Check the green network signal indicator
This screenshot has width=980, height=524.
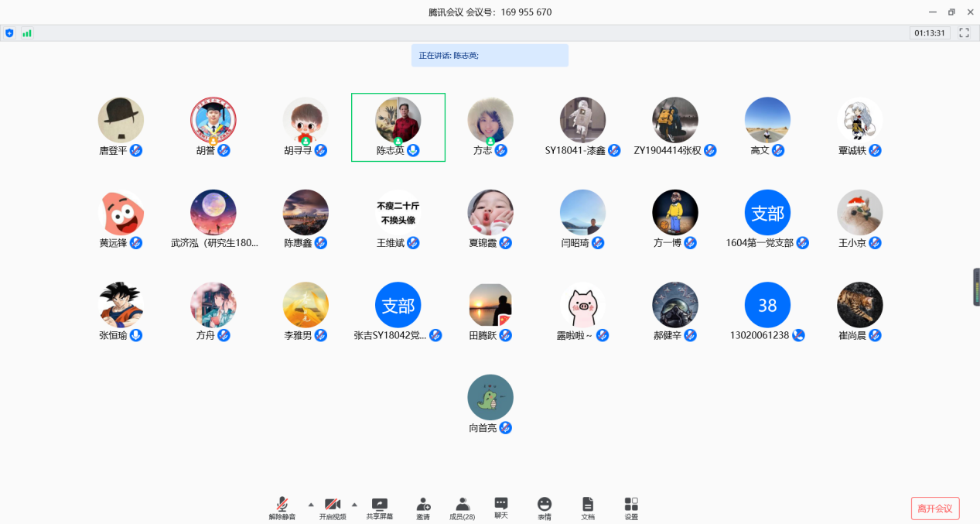coord(27,33)
